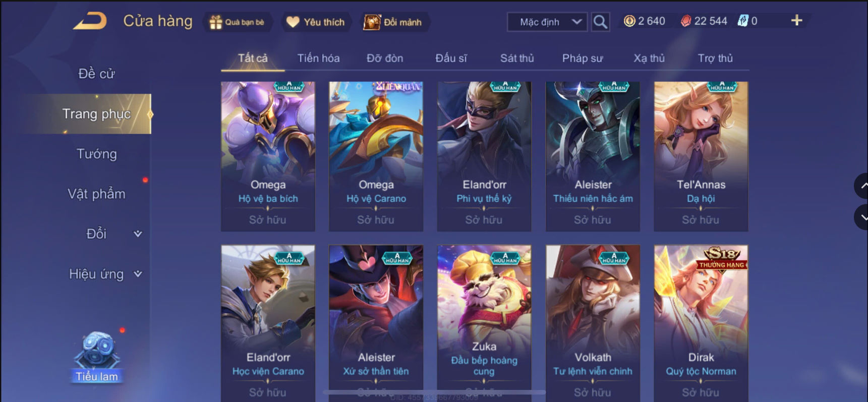This screenshot has height=402, width=868.
Task: Open the Quà bạn bè gift icon
Action: point(237,22)
